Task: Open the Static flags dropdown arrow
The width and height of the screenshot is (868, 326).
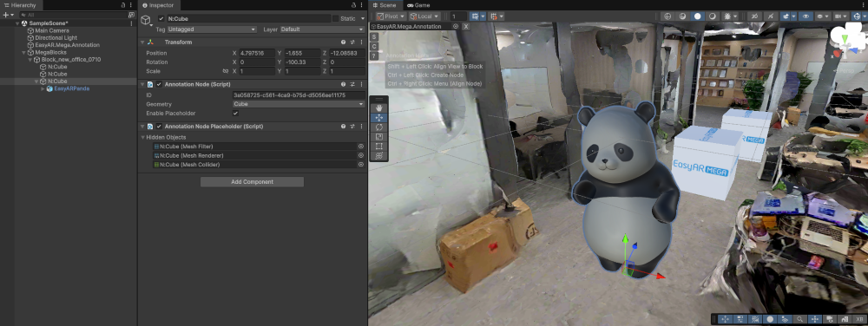Action: coord(362,19)
